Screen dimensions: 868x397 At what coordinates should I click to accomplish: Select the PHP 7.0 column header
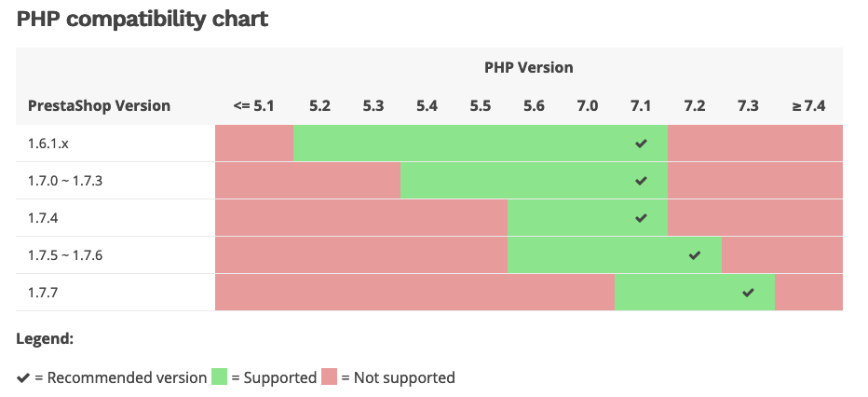pos(587,106)
